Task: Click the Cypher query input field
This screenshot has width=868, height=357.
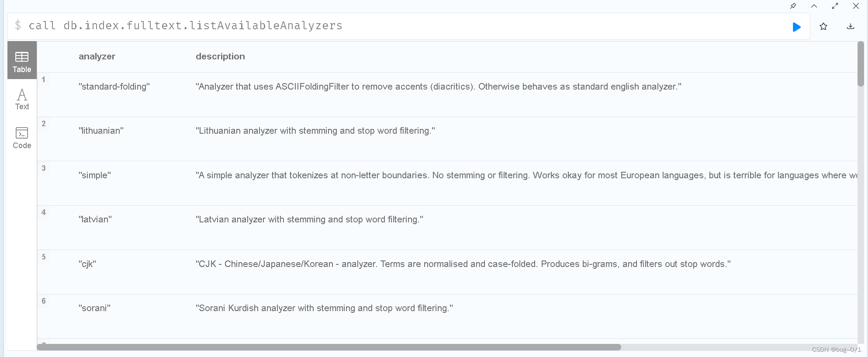Action: (x=393, y=26)
